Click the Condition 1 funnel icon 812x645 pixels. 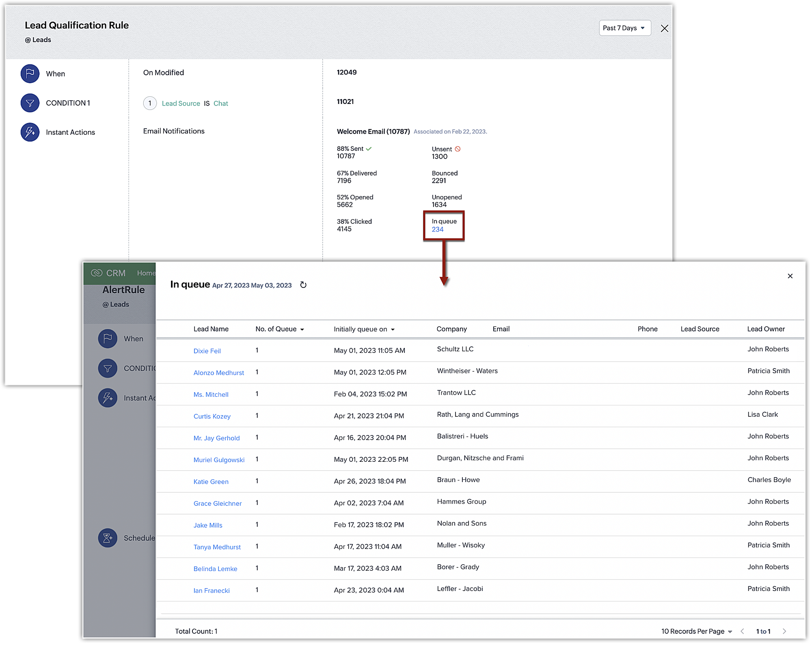(x=30, y=103)
